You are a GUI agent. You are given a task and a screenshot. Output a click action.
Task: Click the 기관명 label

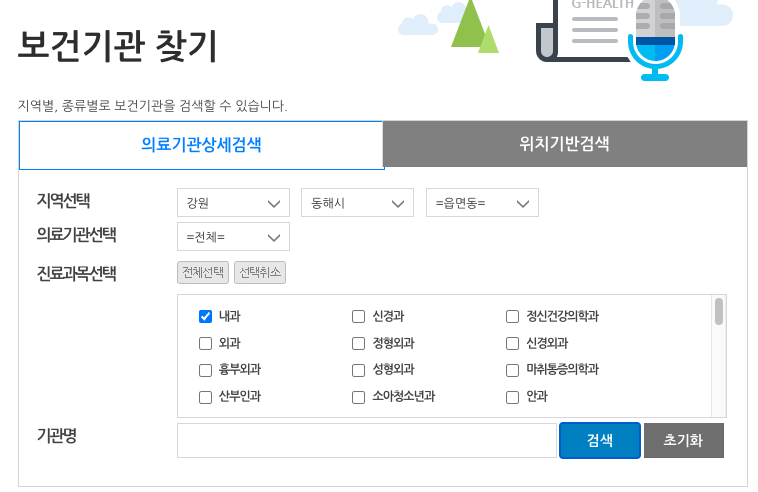pos(57,435)
